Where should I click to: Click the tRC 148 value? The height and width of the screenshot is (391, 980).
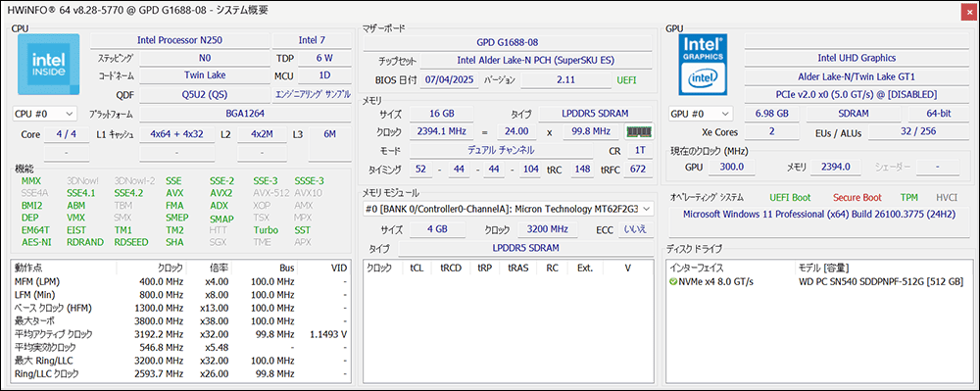583,170
